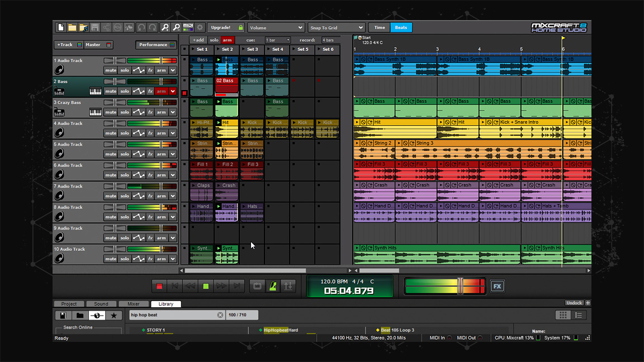
Task: Open the MIDI keyboard mapping icon
Action: pos(188,27)
